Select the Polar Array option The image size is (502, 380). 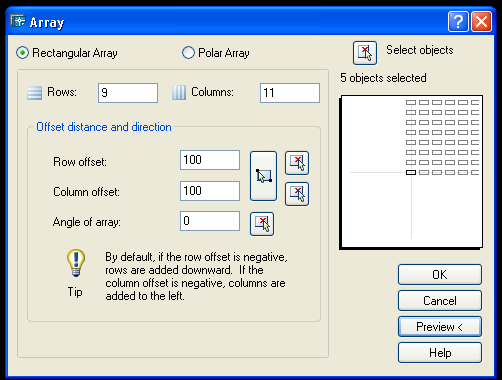(216, 53)
